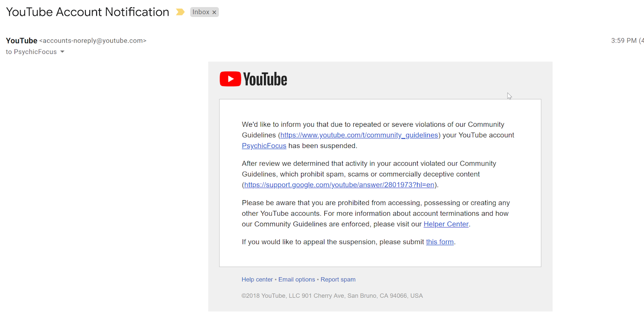The image size is (644, 332).
Task: Open Email options in the footer
Action: coord(297,279)
